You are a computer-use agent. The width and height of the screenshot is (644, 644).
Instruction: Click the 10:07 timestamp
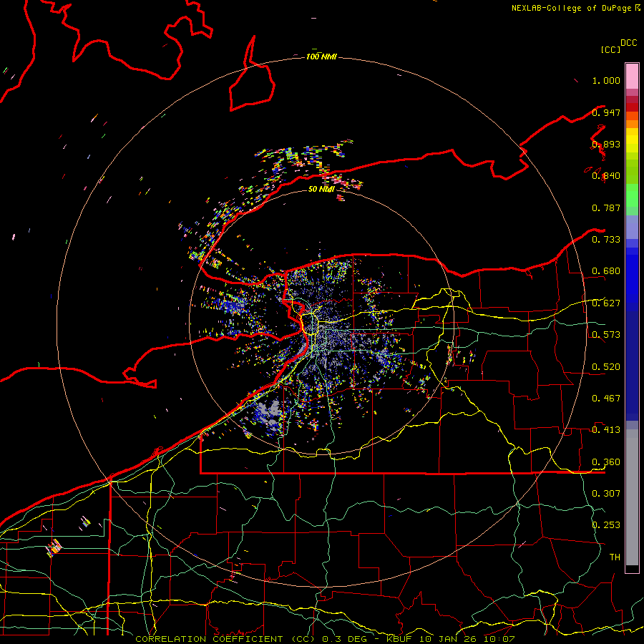(499, 639)
